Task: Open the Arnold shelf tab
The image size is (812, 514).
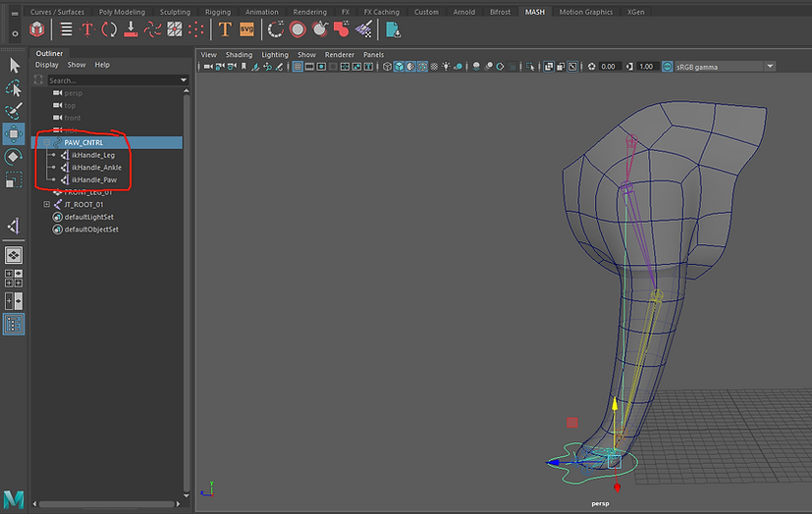Action: click(464, 12)
